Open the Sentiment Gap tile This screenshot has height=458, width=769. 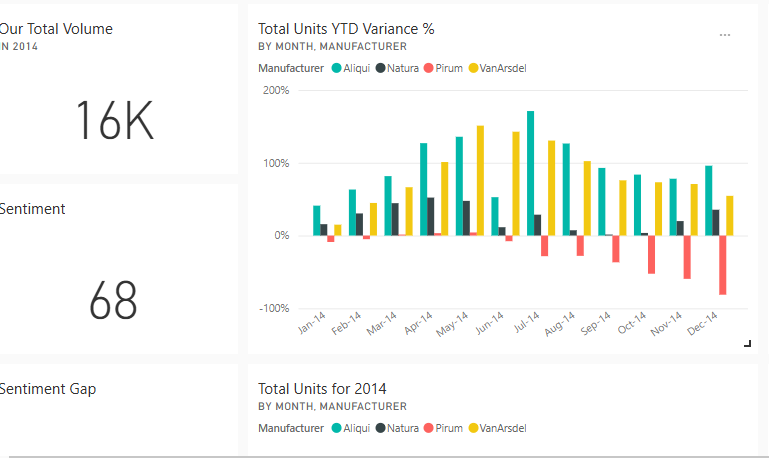click(48, 389)
